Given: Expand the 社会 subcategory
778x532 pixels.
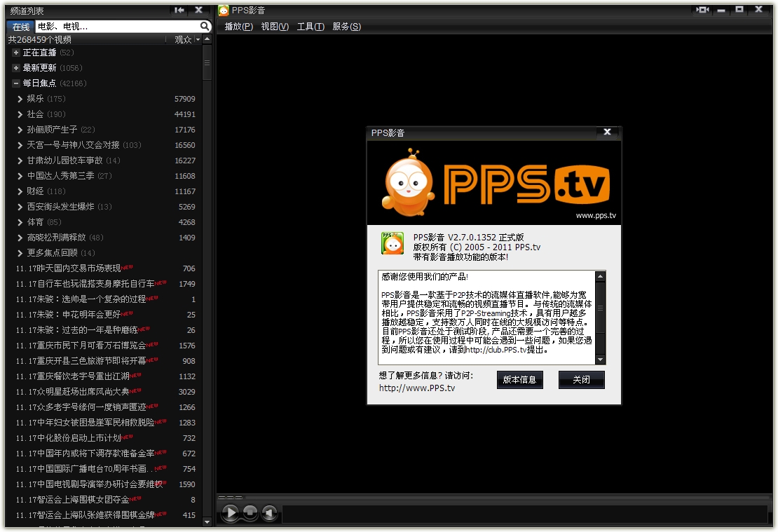Looking at the screenshot, I should point(20,114).
